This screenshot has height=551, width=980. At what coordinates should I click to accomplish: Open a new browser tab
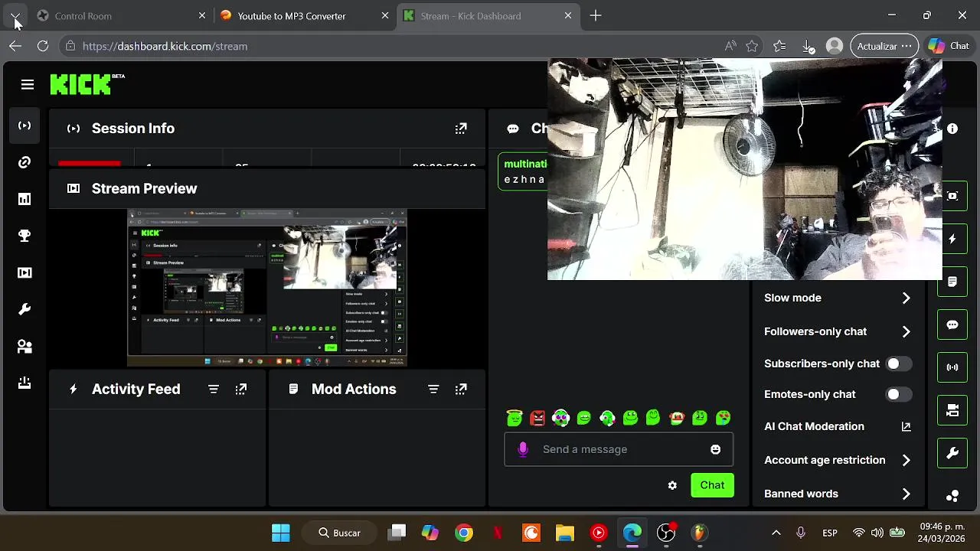(596, 15)
